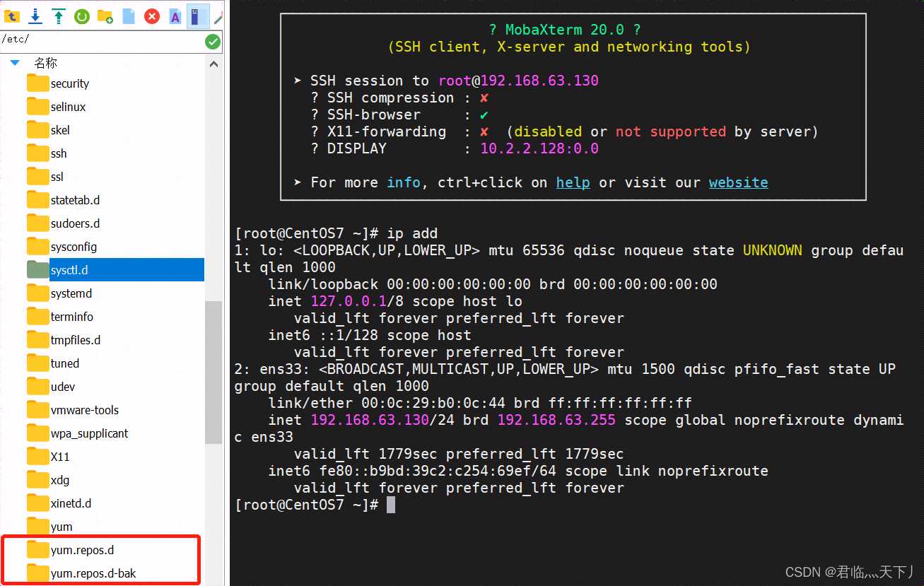Create a new file

tap(129, 16)
